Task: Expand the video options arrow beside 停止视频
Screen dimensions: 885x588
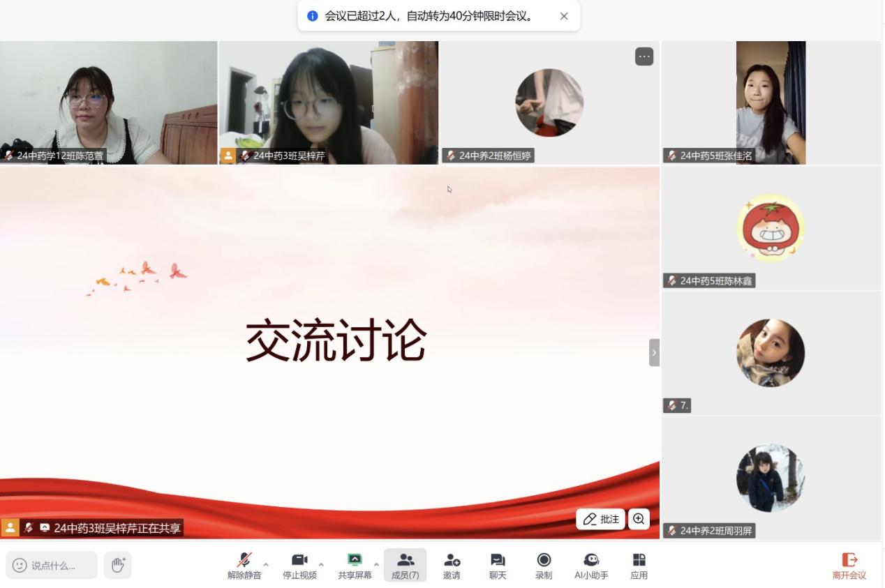Action: click(x=321, y=564)
